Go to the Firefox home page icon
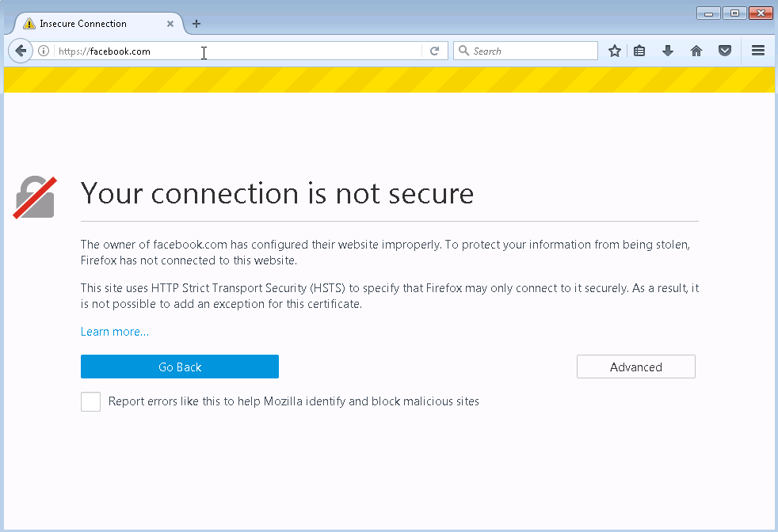The image size is (778, 532). [696, 51]
